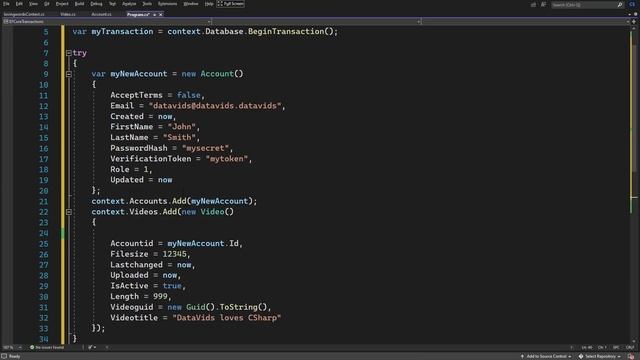This screenshot has height=360, width=640.
Task: Open the Window menu
Action: point(191,4)
